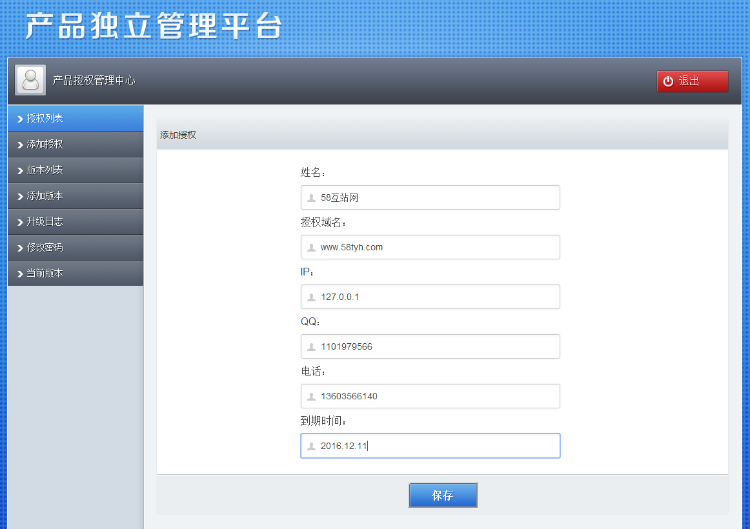Click chevron arrow beside 当前版本
This screenshot has height=529, width=750.
20,274
